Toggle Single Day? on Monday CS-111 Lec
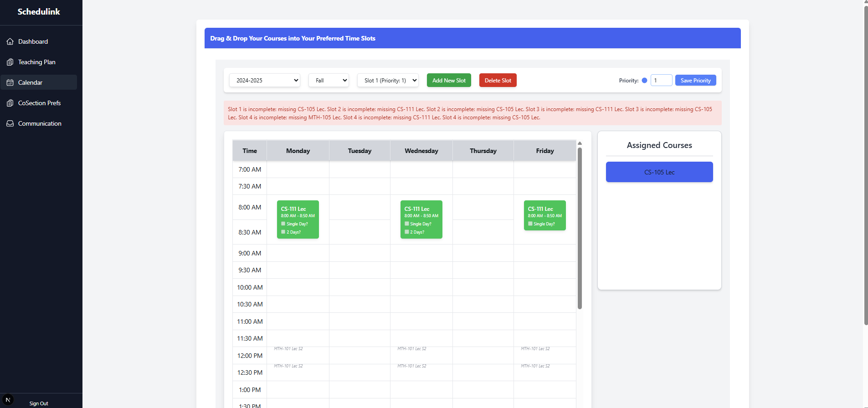Image resolution: width=868 pixels, height=408 pixels. pyautogui.click(x=283, y=224)
